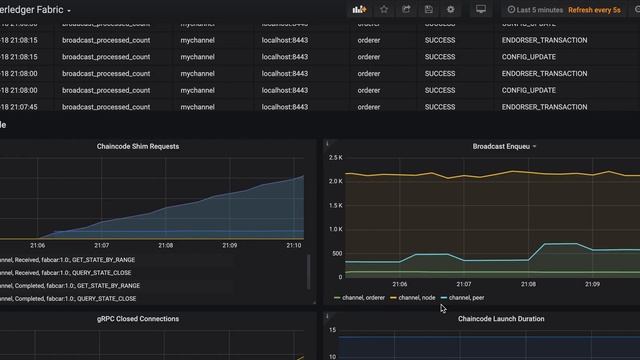Toggle Completed fabcar:1.0 QUERY_STATE_CLOSE legend series
The height and width of the screenshot is (360, 640).
point(68,299)
